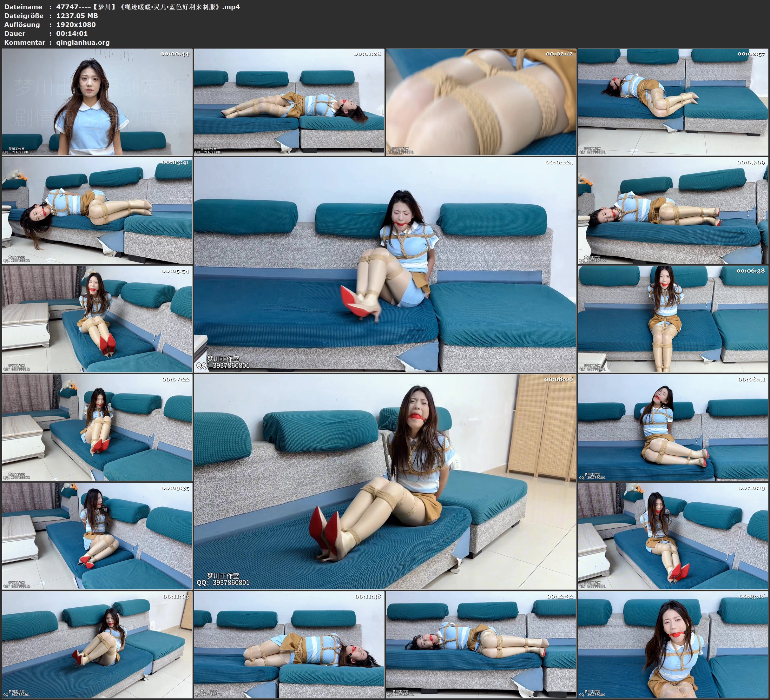Click the thumbnail timestamped 00:09:35
770x700 pixels.
point(97,536)
